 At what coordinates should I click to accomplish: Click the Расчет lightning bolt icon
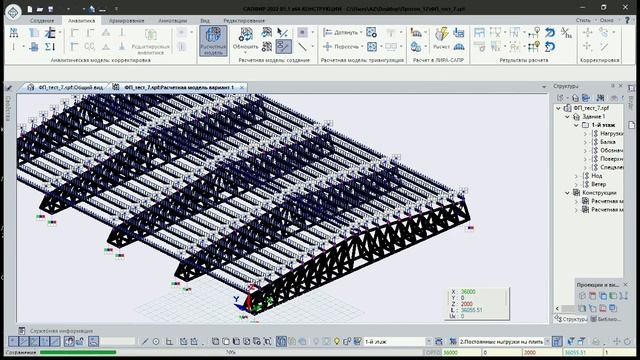click(441, 34)
